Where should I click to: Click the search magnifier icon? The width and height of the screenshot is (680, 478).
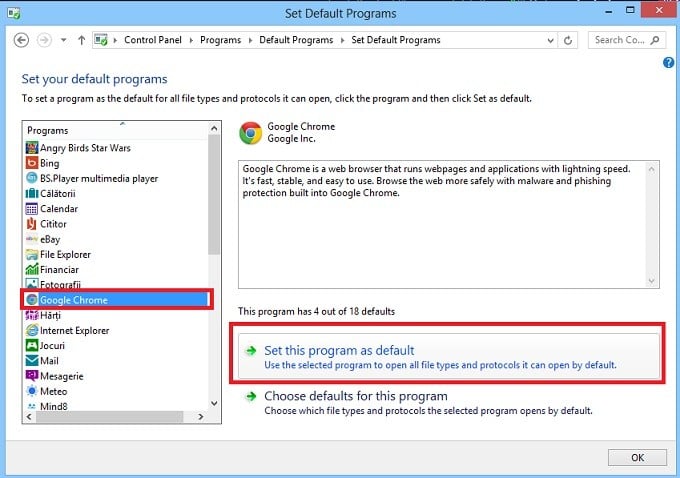coord(655,40)
